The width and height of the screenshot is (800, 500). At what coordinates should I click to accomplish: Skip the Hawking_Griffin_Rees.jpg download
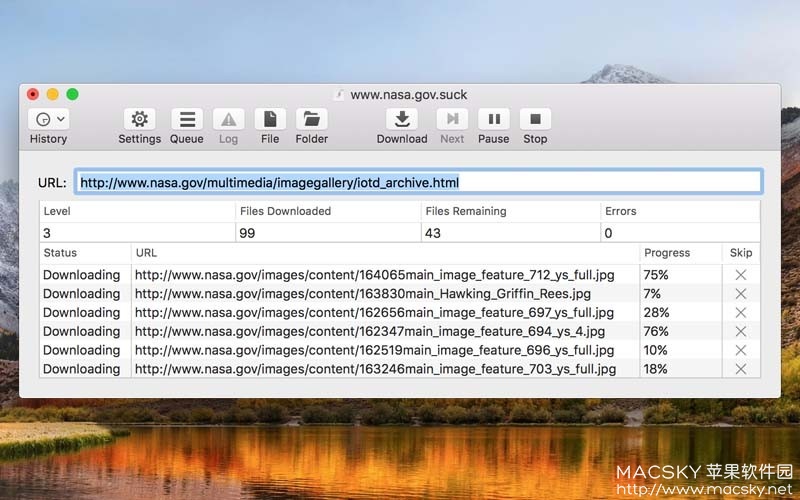coord(741,294)
